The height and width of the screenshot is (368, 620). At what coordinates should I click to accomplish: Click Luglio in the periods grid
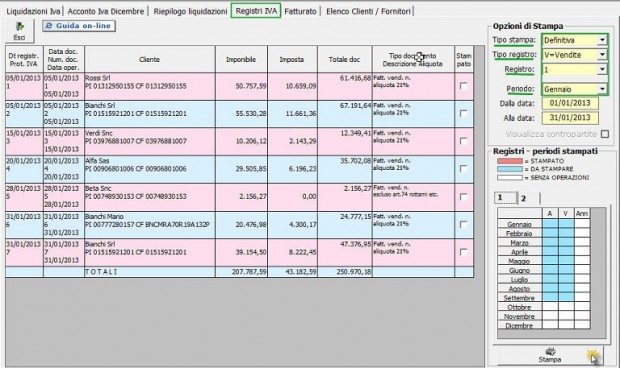(519, 279)
